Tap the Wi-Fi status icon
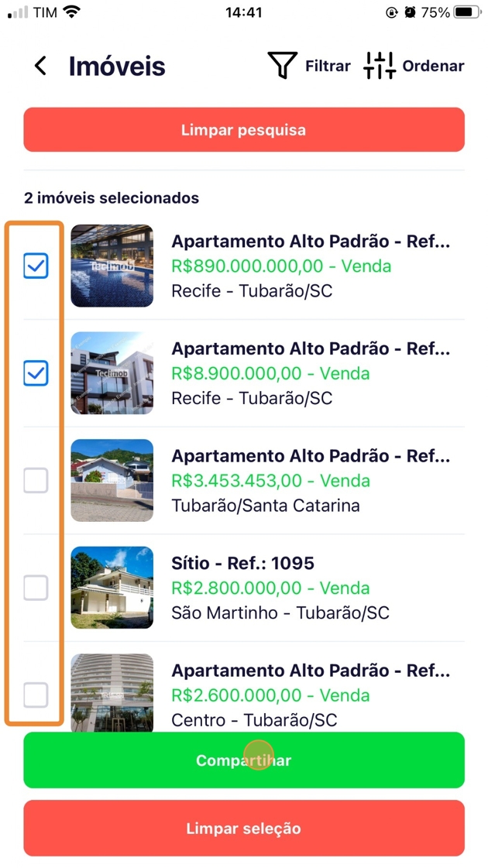 click(x=71, y=12)
